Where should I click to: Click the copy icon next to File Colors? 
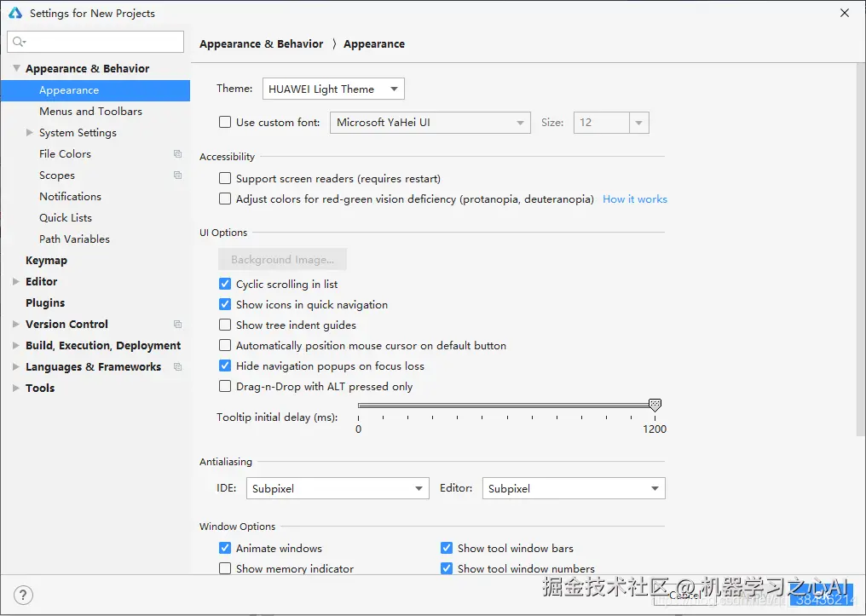[x=177, y=154]
